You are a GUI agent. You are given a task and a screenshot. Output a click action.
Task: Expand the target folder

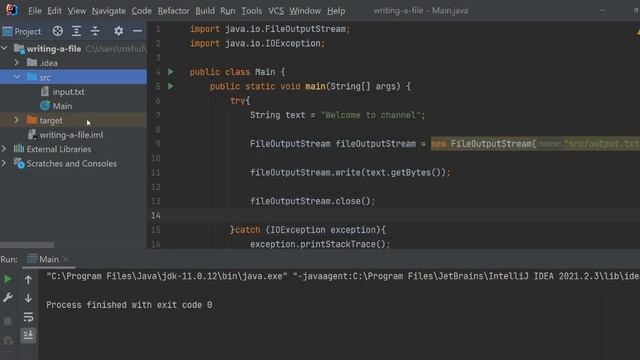point(17,120)
